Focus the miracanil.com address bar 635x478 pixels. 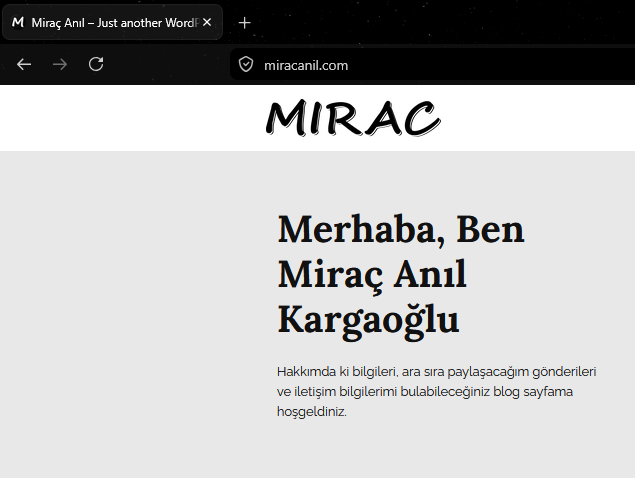click(x=432, y=65)
